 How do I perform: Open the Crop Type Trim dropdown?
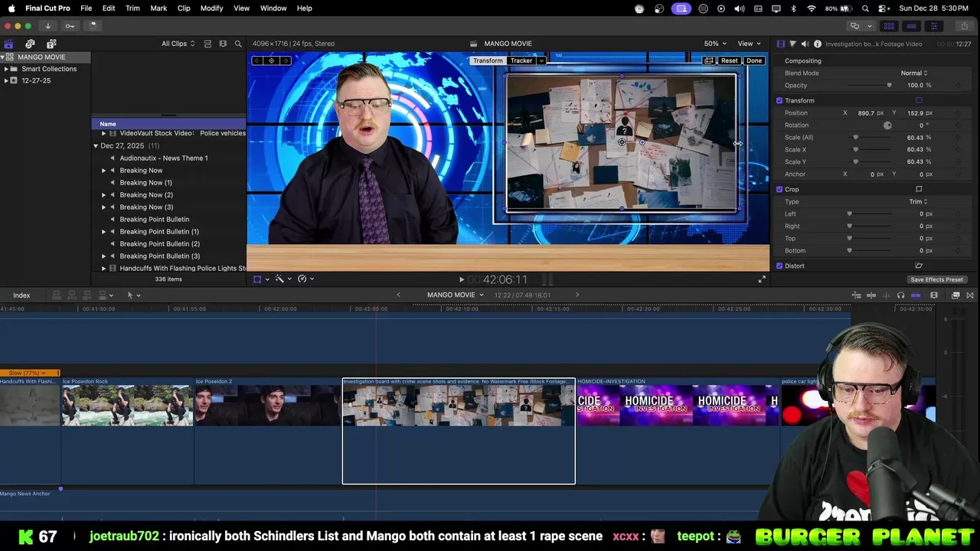pyautogui.click(x=918, y=201)
